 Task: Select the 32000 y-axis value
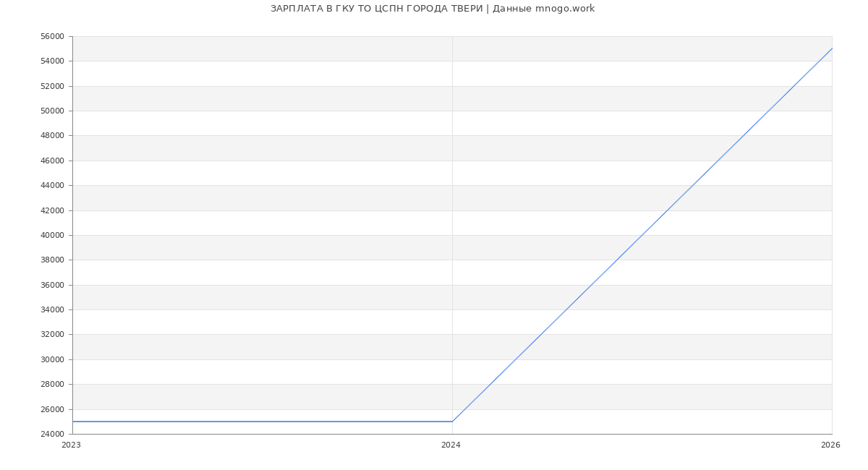[53, 334]
